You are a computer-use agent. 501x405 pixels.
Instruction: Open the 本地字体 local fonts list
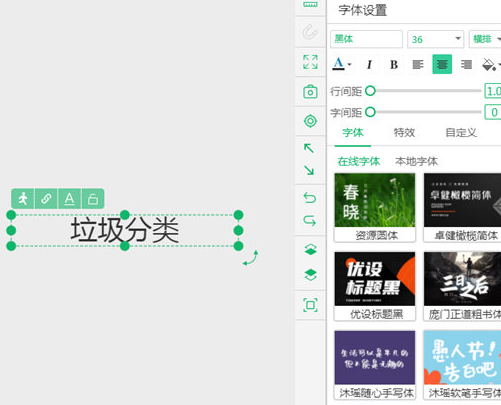tap(416, 161)
